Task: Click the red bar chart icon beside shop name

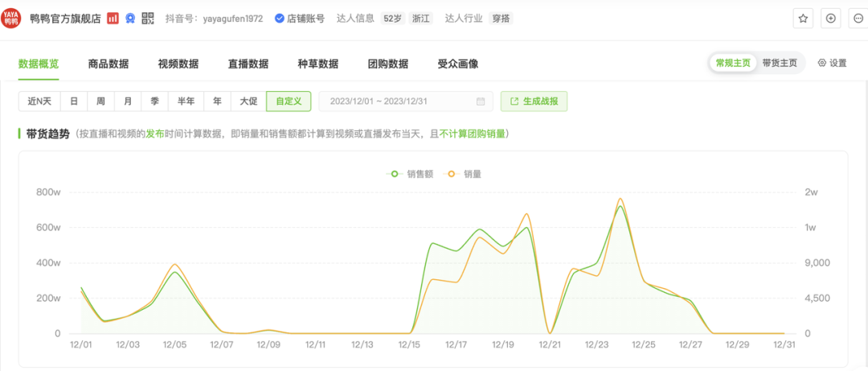Action: [x=113, y=18]
